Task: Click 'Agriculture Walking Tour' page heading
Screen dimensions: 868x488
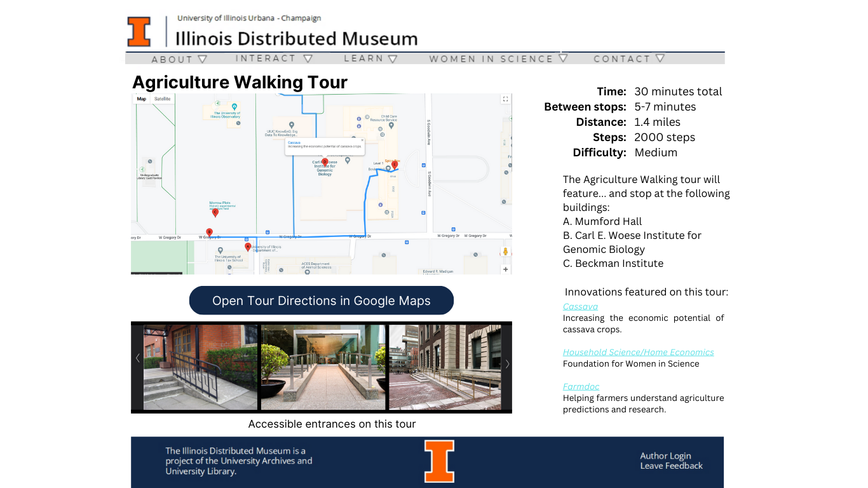Action: click(x=240, y=83)
